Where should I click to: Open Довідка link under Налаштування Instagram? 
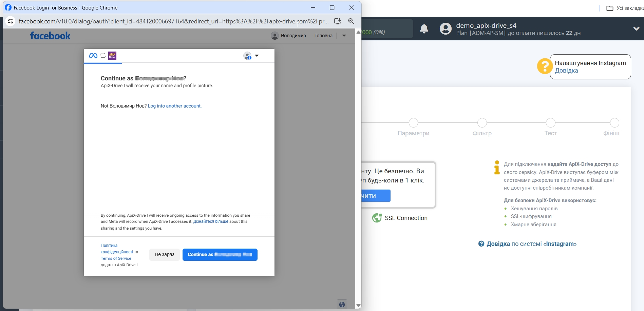(566, 71)
